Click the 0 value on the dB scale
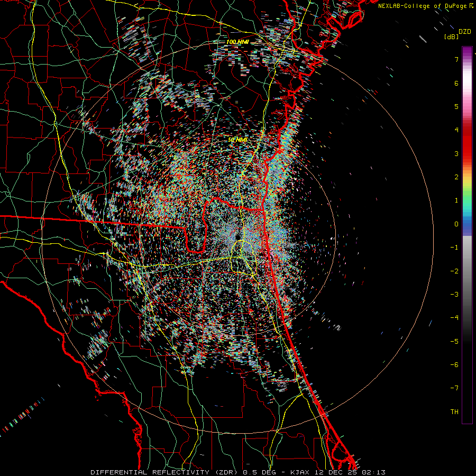 [x=456, y=224]
